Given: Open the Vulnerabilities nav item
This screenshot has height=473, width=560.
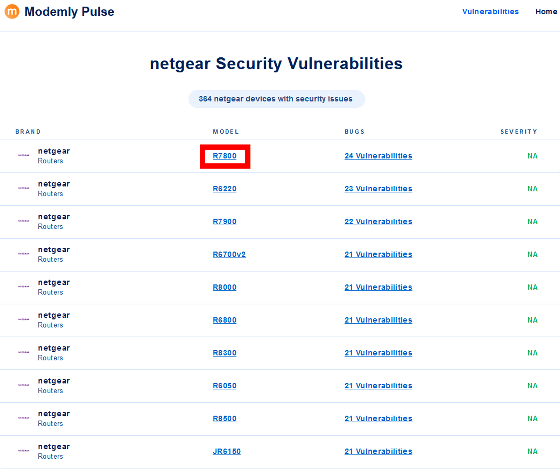Looking at the screenshot, I should coord(490,11).
